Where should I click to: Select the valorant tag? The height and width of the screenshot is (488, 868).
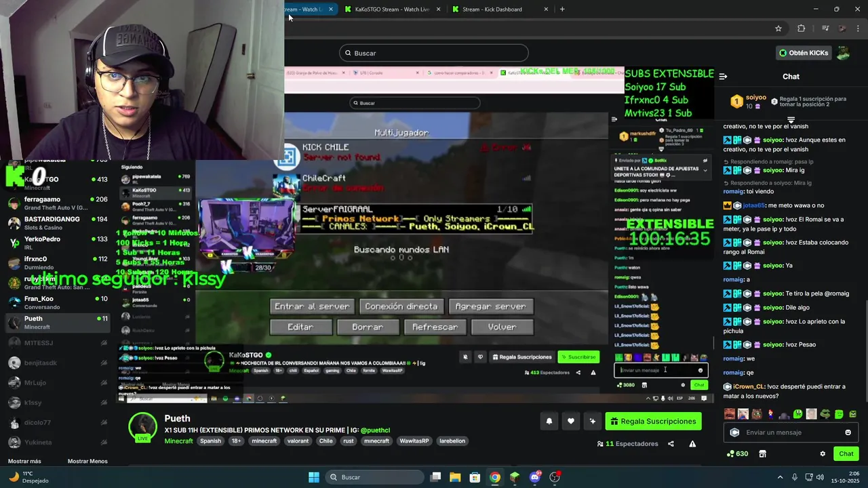[298, 441]
